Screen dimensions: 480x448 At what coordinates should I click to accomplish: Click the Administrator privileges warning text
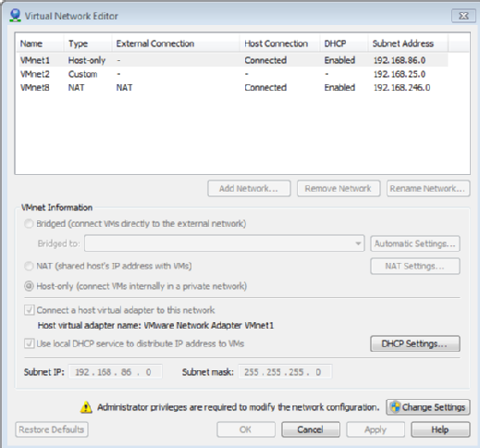click(x=238, y=407)
